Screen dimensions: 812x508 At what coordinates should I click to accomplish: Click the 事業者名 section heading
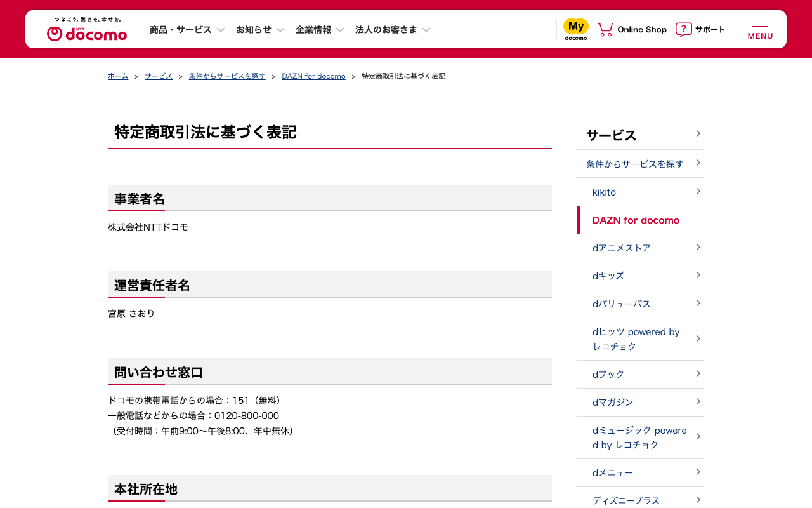pyautogui.click(x=140, y=199)
